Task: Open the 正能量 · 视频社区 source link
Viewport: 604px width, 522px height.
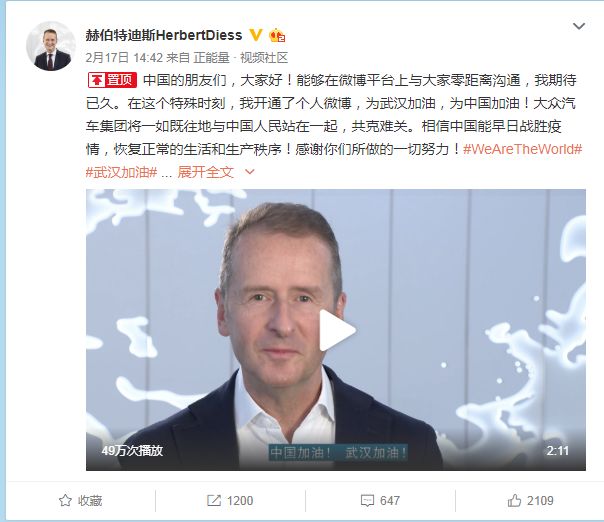Action: click(x=241, y=58)
